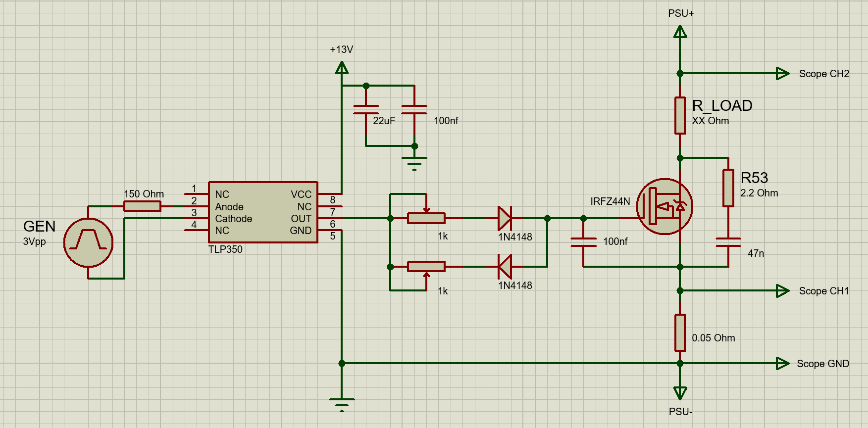This screenshot has height=428, width=868.
Task: Select the R53 2.2 Ohm resistor
Action: click(728, 188)
